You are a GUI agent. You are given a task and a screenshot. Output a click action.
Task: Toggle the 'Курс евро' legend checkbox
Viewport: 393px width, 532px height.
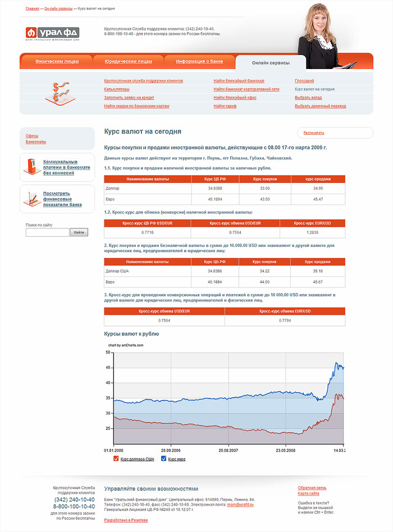coord(164,459)
